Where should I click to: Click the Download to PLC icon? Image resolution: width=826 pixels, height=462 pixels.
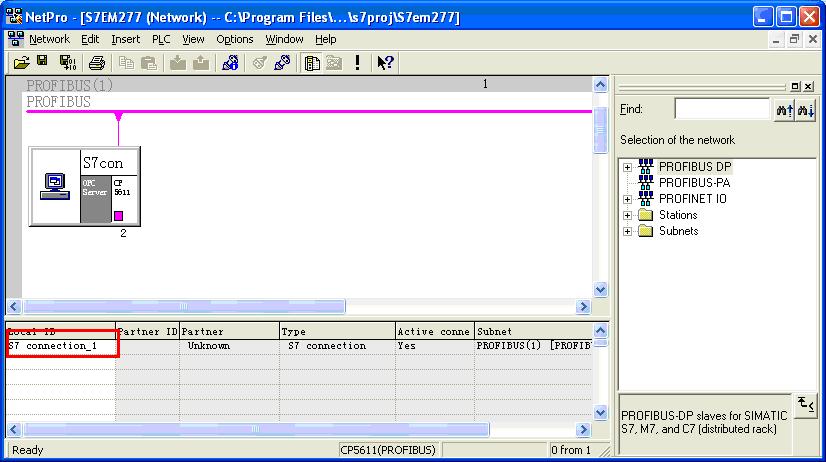click(178, 63)
